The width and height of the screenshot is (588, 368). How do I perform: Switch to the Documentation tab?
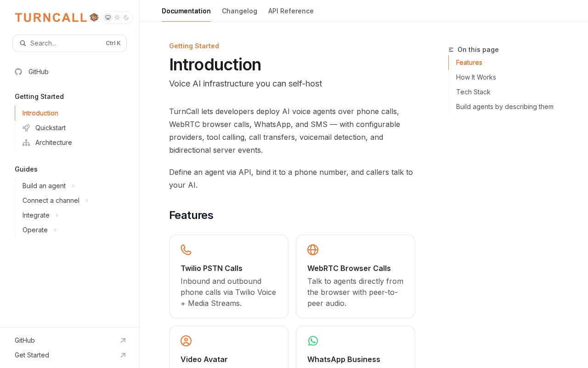[x=186, y=11]
